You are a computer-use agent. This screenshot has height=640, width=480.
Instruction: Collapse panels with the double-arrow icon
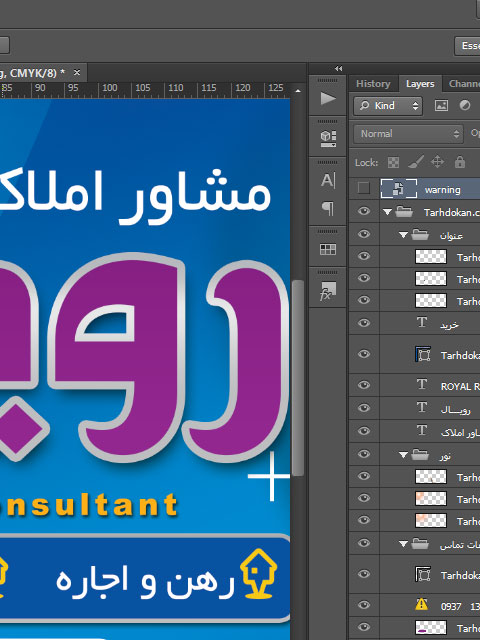[x=338, y=69]
